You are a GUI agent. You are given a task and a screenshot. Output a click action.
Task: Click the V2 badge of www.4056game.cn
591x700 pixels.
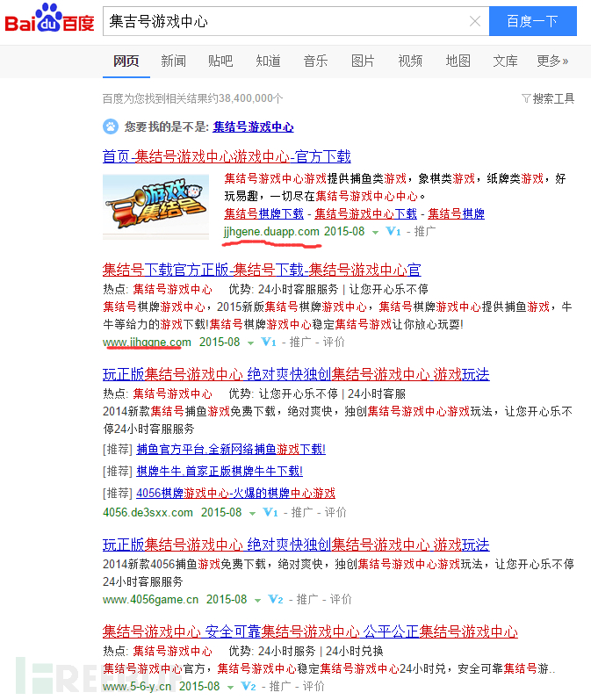point(276,600)
